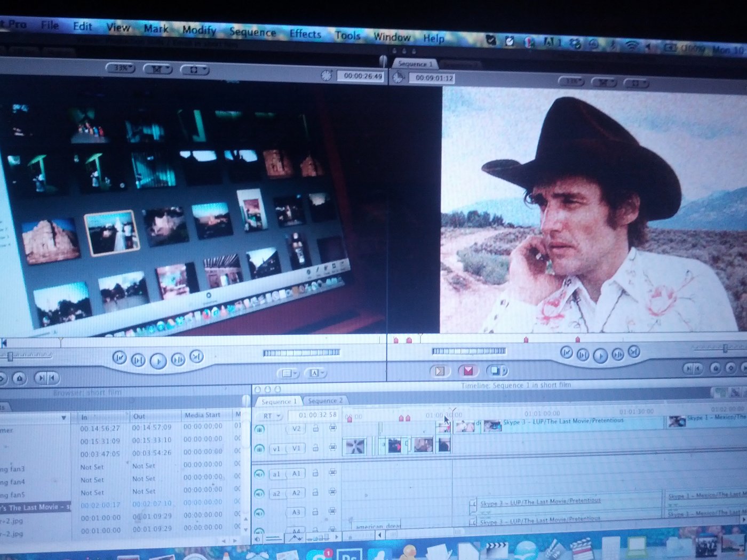Viewport: 747px width, 560px height.
Task: Mute the A1 audio track
Action: [259, 474]
